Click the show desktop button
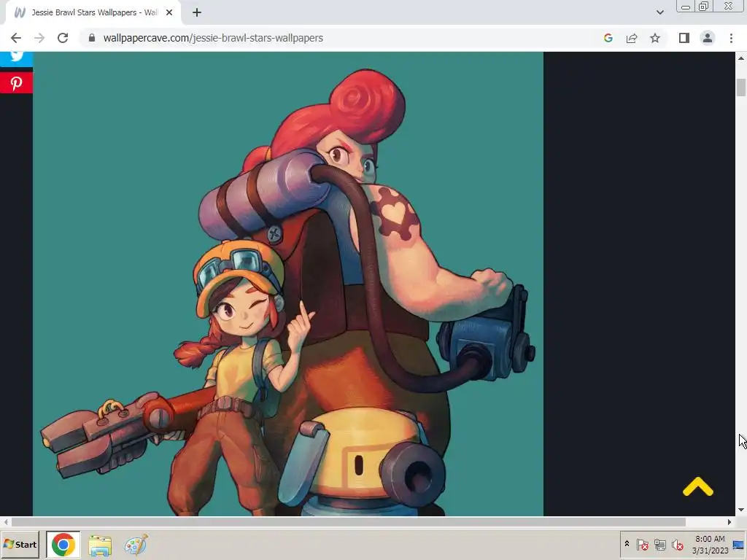Image resolution: width=747 pixels, height=560 pixels. pos(740,544)
